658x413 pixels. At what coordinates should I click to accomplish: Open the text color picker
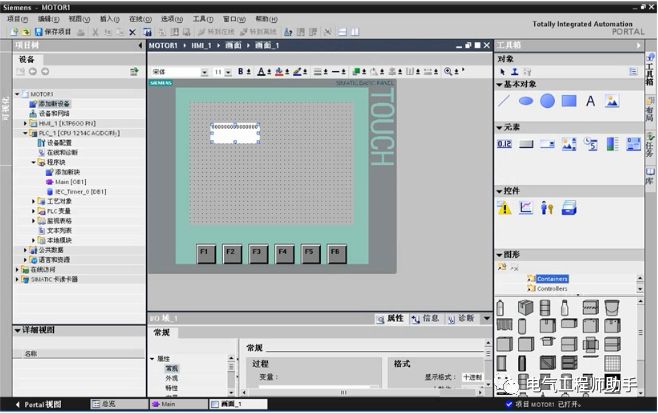261,72
